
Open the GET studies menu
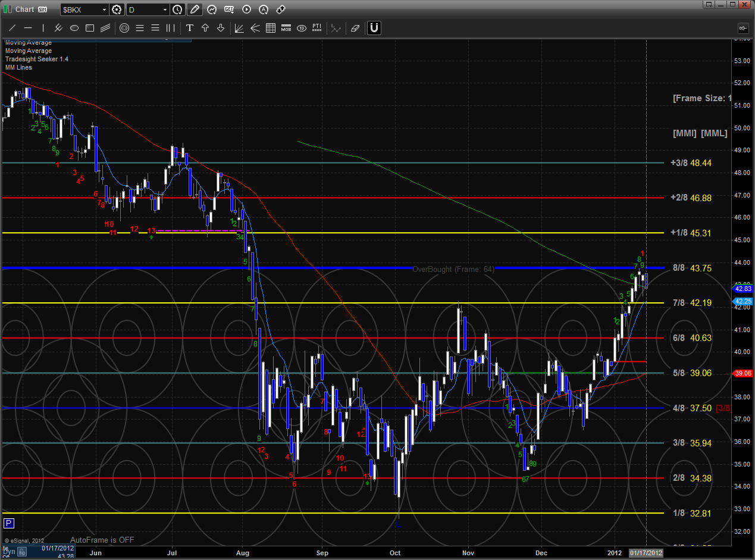tap(229, 10)
